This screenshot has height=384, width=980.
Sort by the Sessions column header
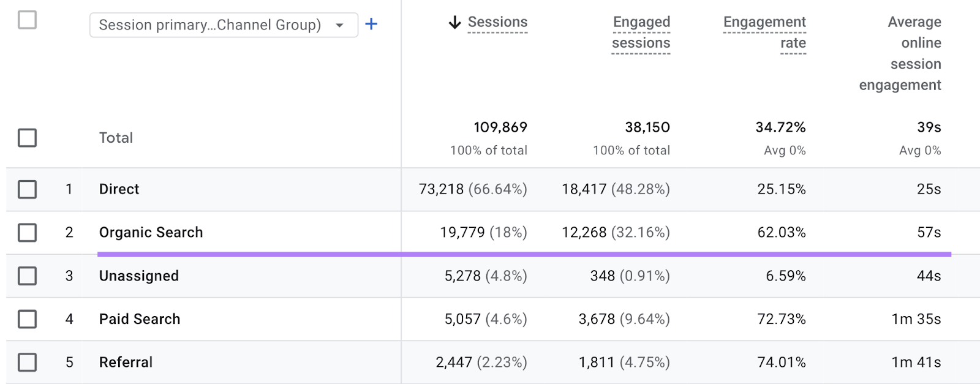[497, 23]
